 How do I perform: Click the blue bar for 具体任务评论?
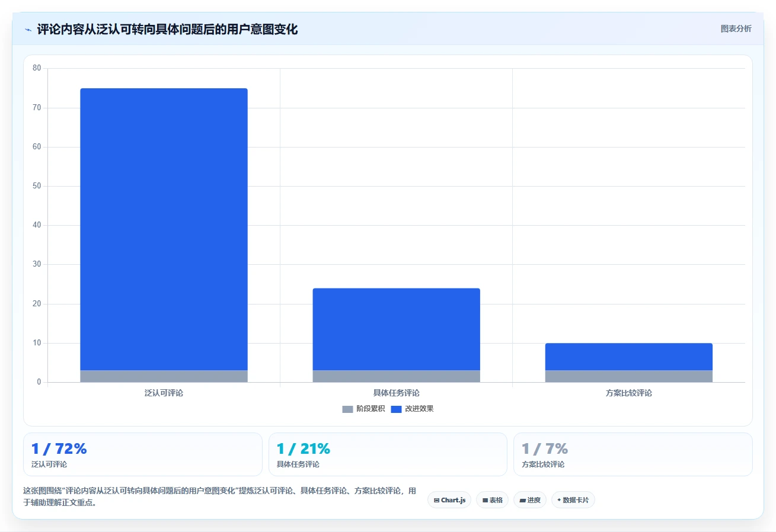(396, 329)
